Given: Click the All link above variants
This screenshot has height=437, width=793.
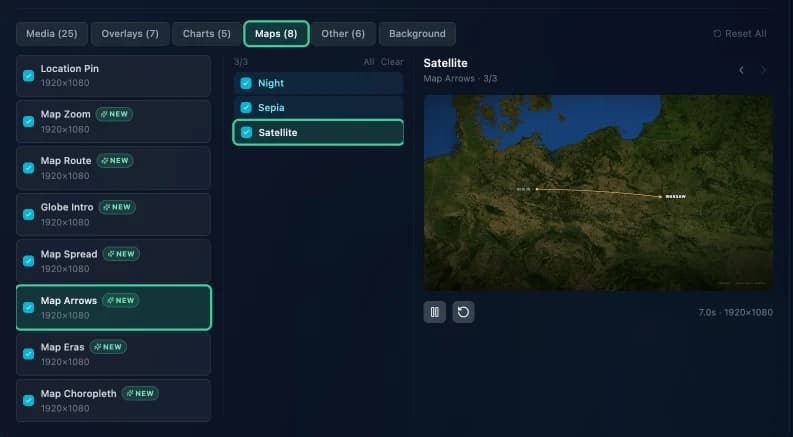Looking at the screenshot, I should 369,62.
